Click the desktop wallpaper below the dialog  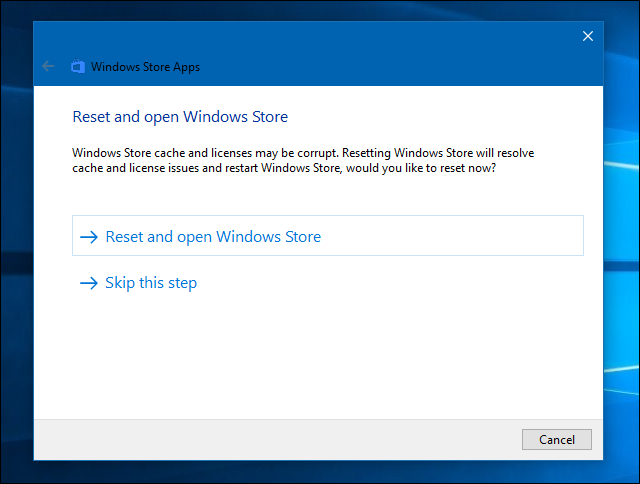[x=320, y=473]
